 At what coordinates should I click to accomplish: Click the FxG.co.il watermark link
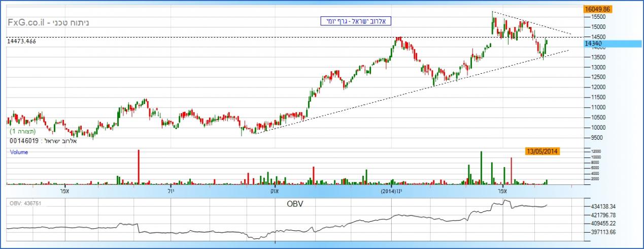[26, 23]
